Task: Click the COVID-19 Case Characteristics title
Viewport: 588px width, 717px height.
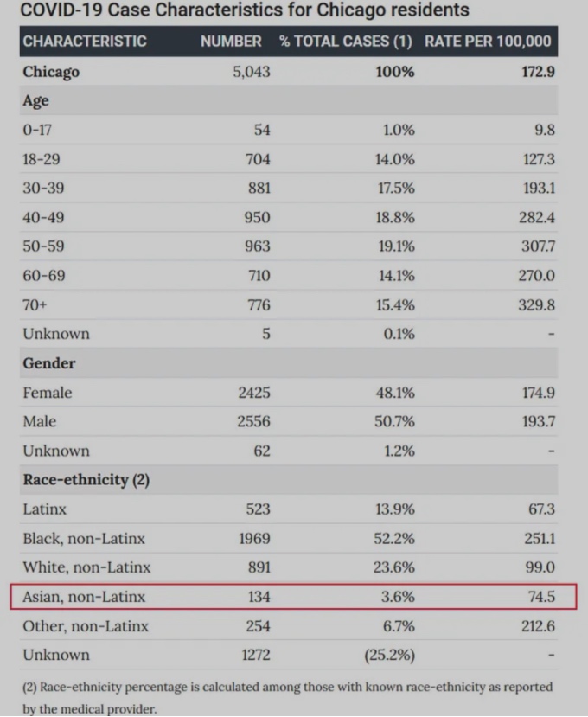Action: pos(245,10)
